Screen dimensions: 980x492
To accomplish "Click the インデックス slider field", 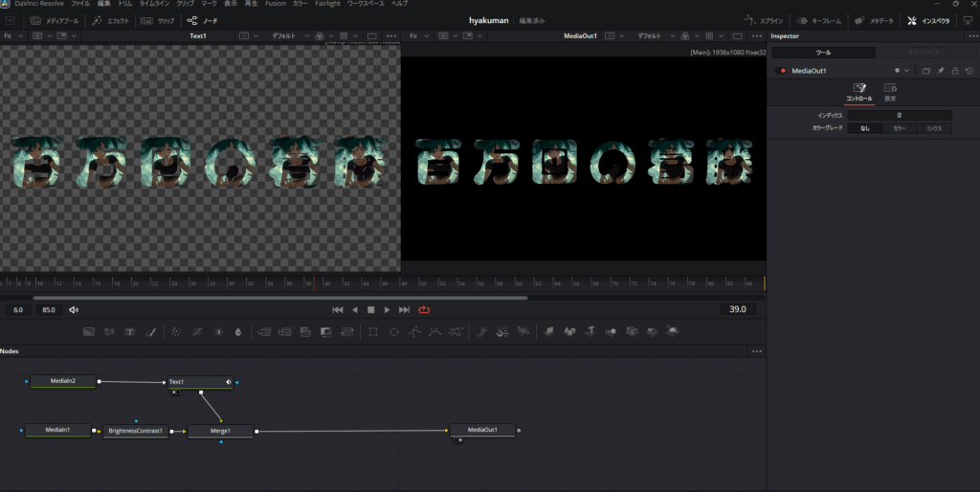I will click(x=899, y=115).
